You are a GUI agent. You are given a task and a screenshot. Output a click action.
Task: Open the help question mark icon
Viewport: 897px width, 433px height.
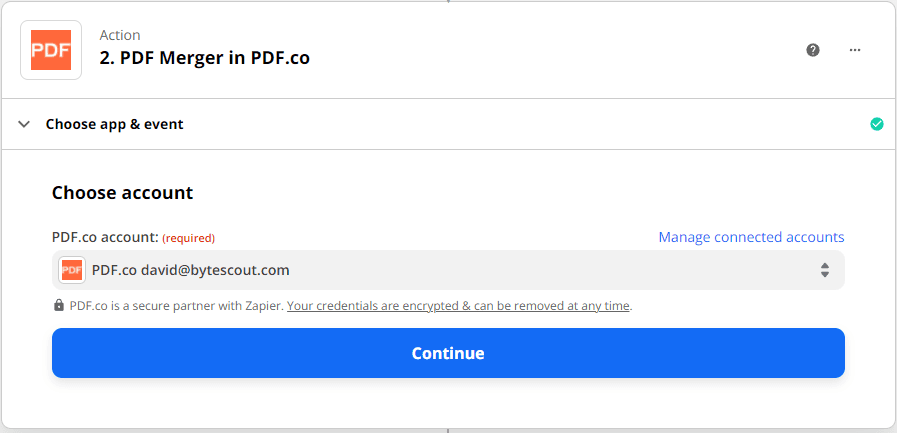click(813, 50)
